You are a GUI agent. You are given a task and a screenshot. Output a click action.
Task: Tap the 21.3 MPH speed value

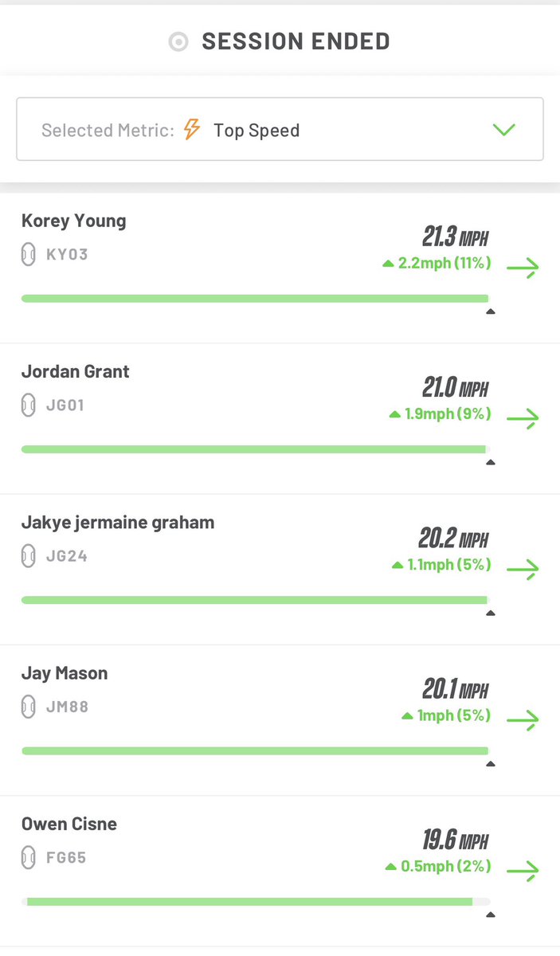pyautogui.click(x=455, y=237)
